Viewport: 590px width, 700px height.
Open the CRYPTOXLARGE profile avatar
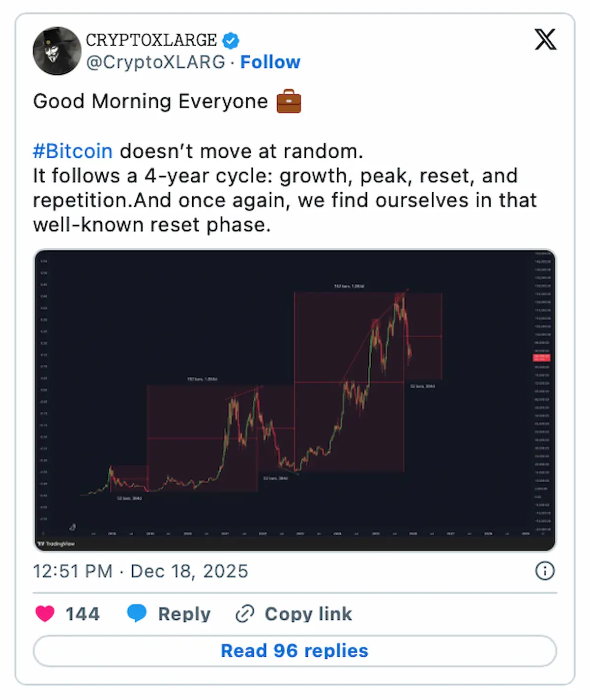tap(57, 51)
